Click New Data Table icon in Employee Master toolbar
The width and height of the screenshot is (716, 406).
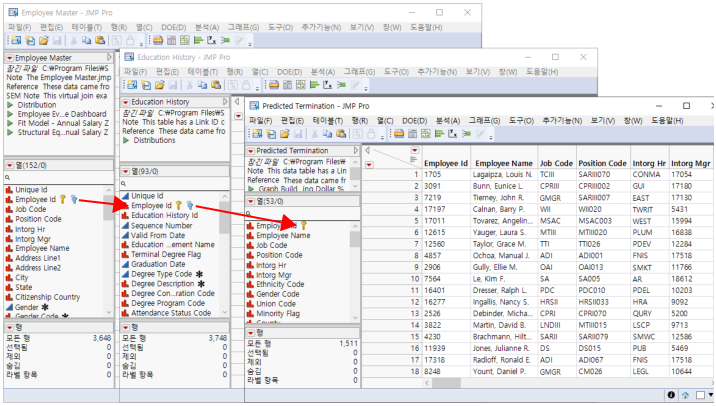(x=16, y=40)
